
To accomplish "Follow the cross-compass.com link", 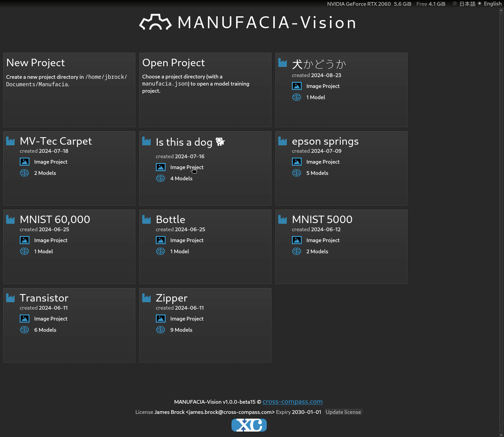I will (x=293, y=402).
